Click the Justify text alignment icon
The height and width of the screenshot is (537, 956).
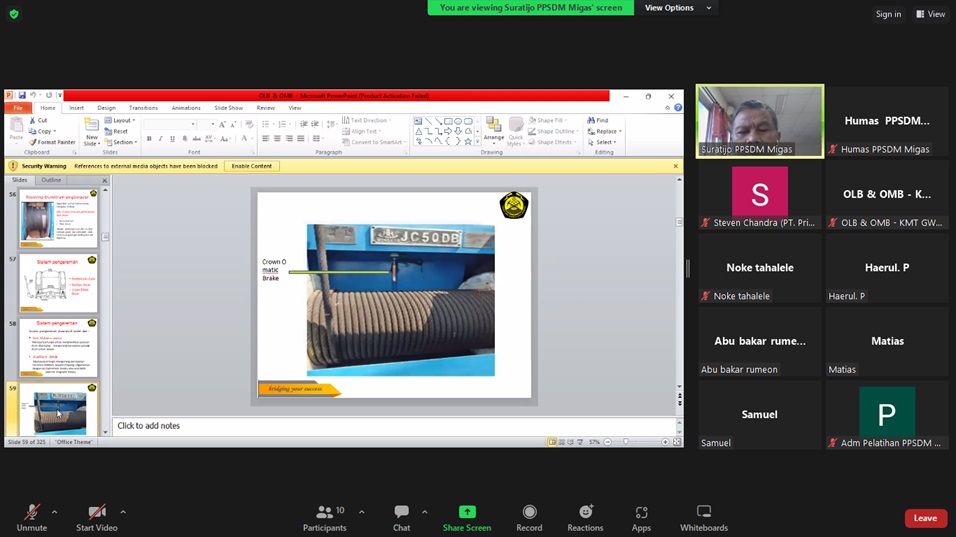(x=301, y=139)
